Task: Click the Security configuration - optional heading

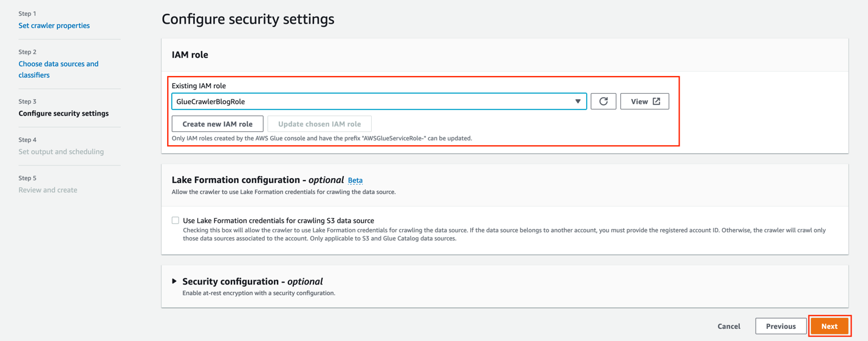Action: (x=253, y=281)
